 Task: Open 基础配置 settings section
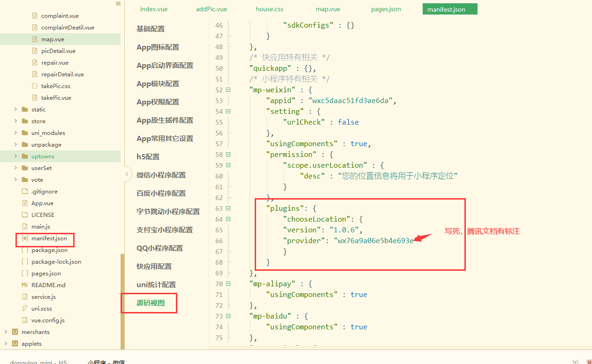[151, 29]
